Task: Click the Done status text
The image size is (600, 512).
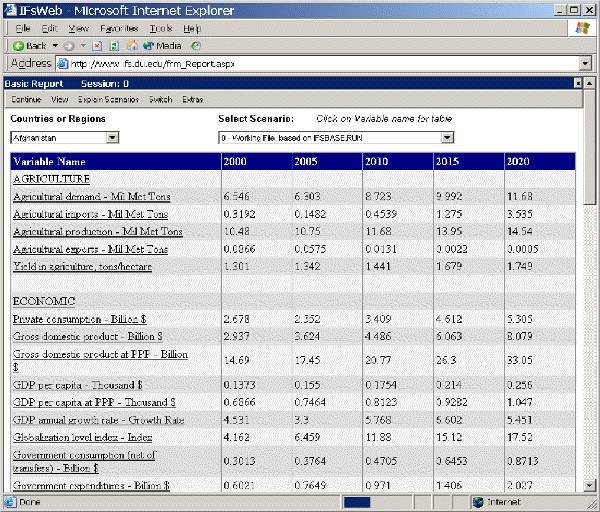Action: click(x=29, y=502)
